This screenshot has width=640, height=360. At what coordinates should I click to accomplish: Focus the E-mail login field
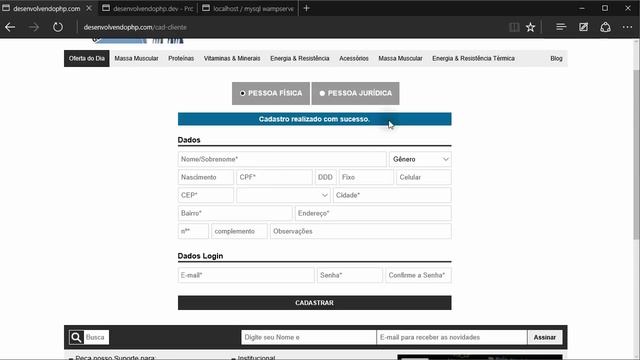point(246,275)
